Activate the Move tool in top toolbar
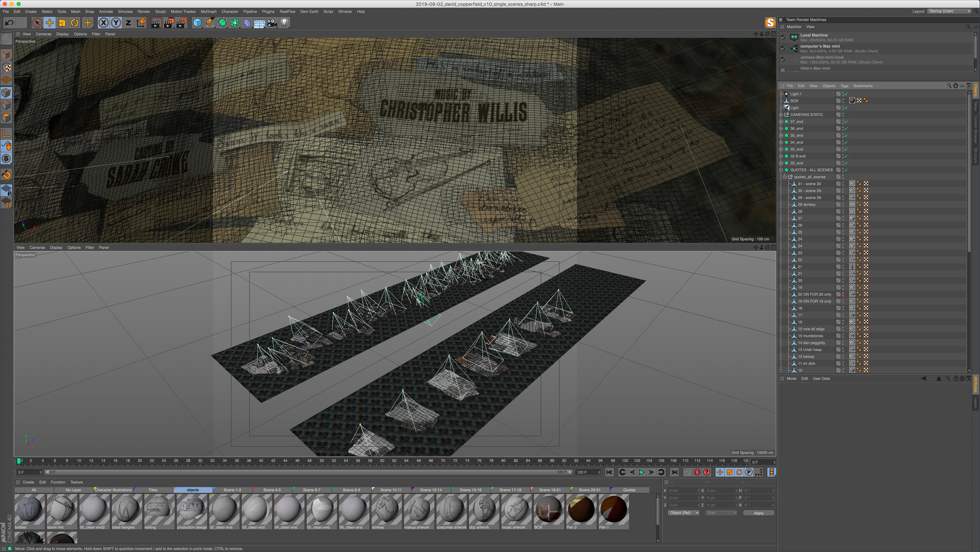Viewport: 980px width, 552px height. 50,23
